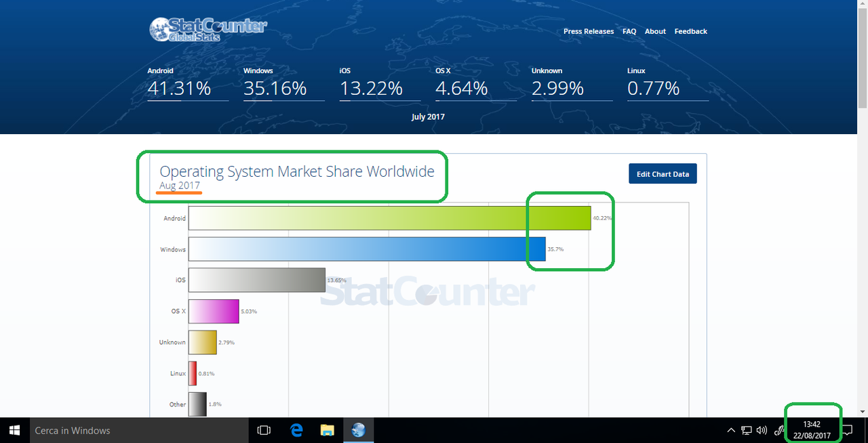Image resolution: width=868 pixels, height=443 pixels.
Task: Open the Press Releases link
Action: pyautogui.click(x=589, y=31)
